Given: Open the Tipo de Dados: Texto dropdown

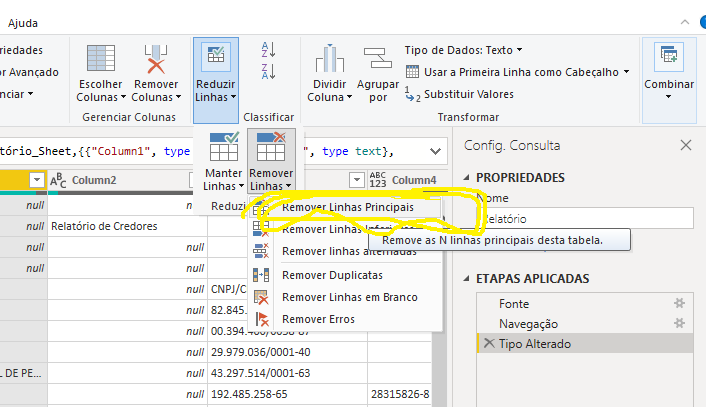Looking at the screenshot, I should [463, 50].
